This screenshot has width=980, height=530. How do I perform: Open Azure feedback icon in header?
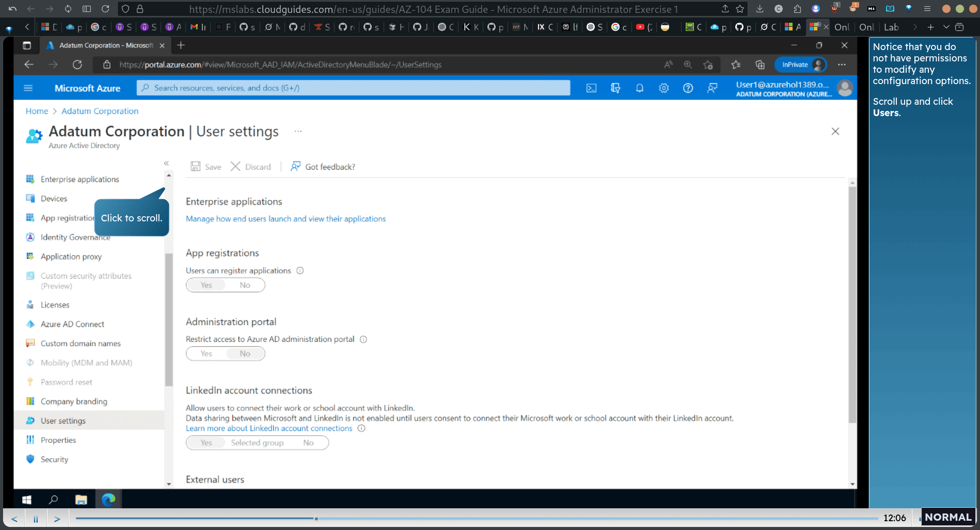pos(712,88)
